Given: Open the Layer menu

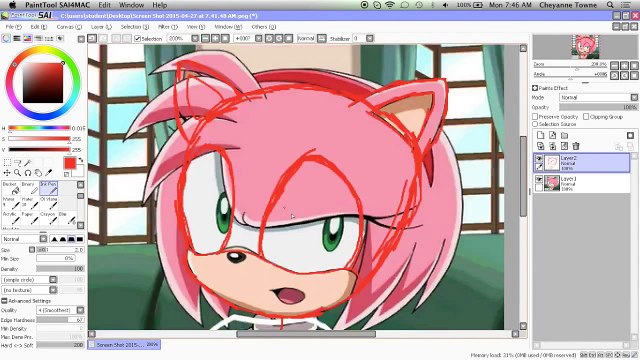Looking at the screenshot, I should pyautogui.click(x=101, y=27).
